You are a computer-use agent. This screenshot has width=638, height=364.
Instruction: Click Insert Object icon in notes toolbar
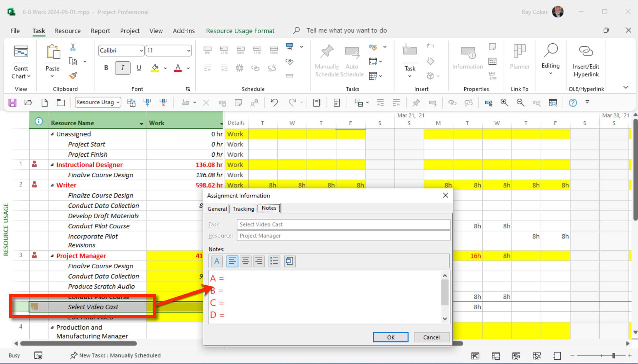(290, 261)
